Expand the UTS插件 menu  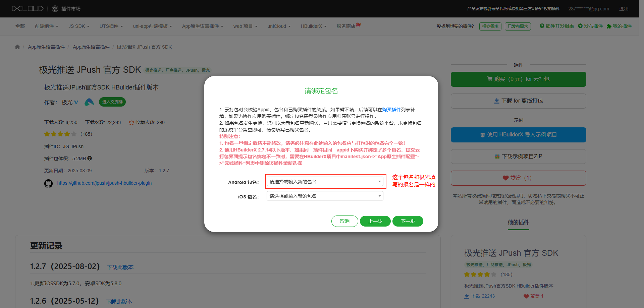coord(111,26)
